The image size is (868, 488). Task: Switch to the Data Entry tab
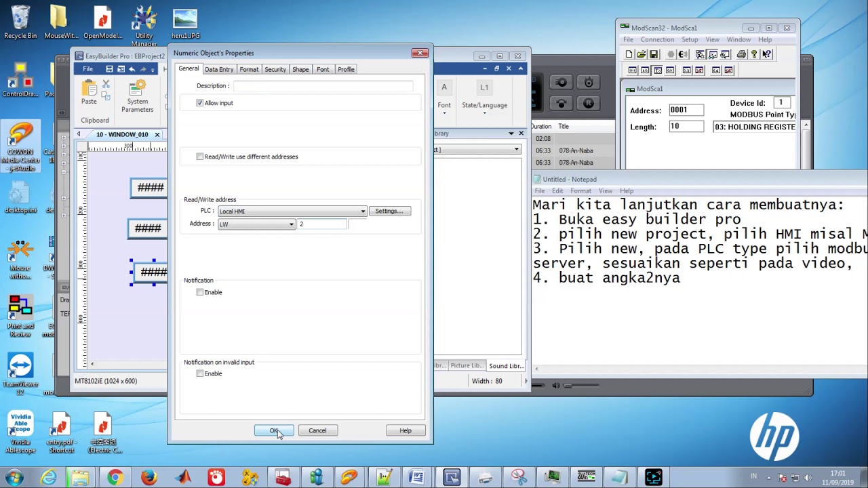pyautogui.click(x=219, y=69)
